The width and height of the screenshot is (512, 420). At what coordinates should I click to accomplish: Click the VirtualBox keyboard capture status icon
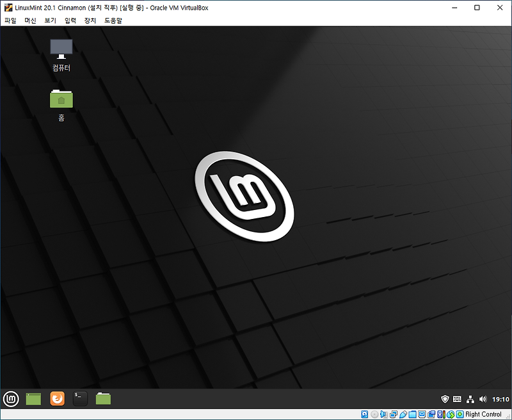[460, 414]
